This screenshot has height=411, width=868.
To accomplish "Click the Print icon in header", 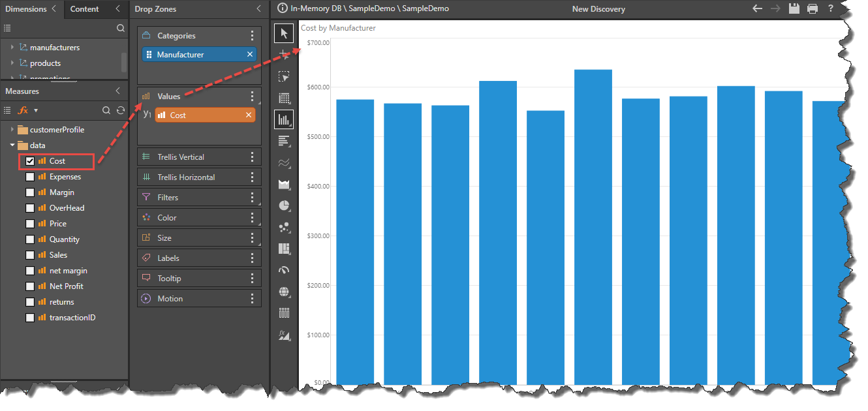I will pyautogui.click(x=813, y=9).
